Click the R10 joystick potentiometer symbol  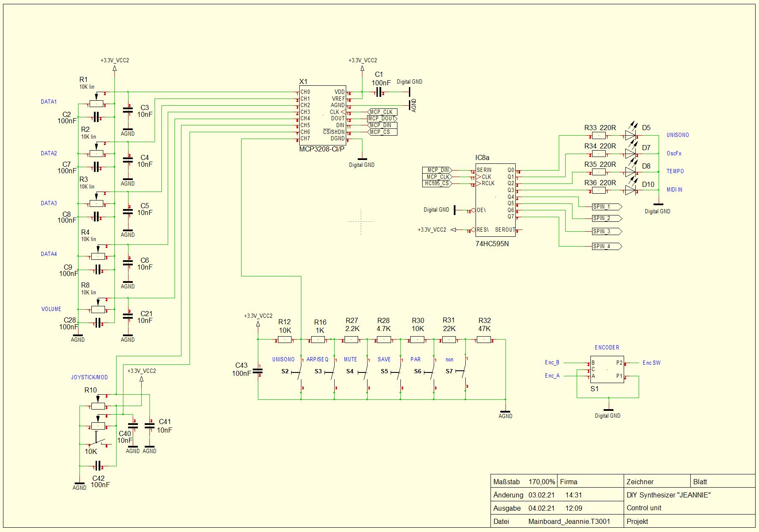pos(98,407)
